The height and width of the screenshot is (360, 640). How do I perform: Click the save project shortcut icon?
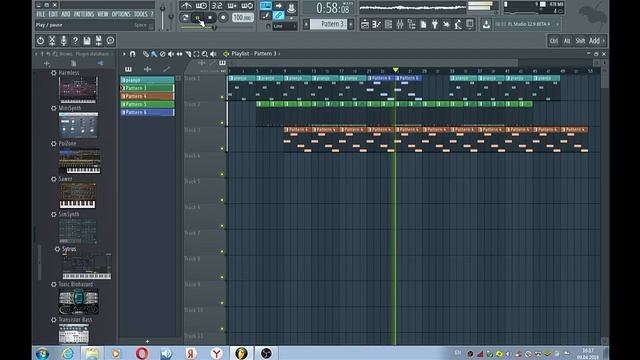pos(87,40)
